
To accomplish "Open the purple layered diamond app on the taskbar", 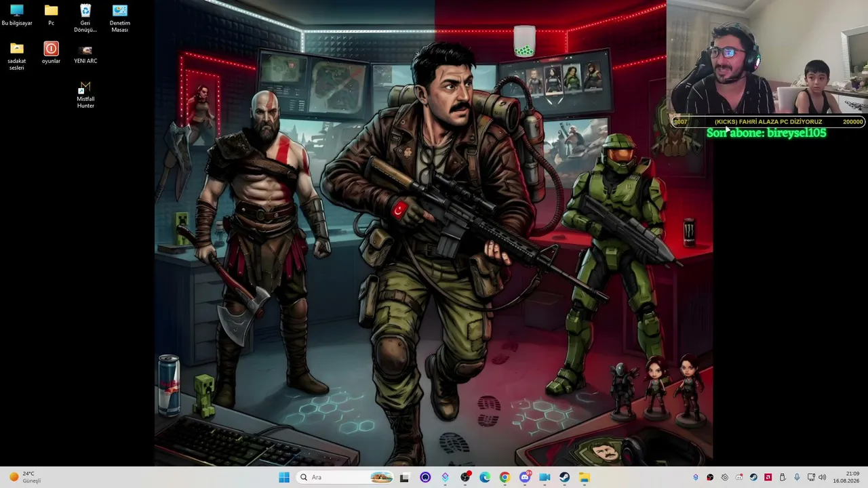I will click(x=445, y=477).
